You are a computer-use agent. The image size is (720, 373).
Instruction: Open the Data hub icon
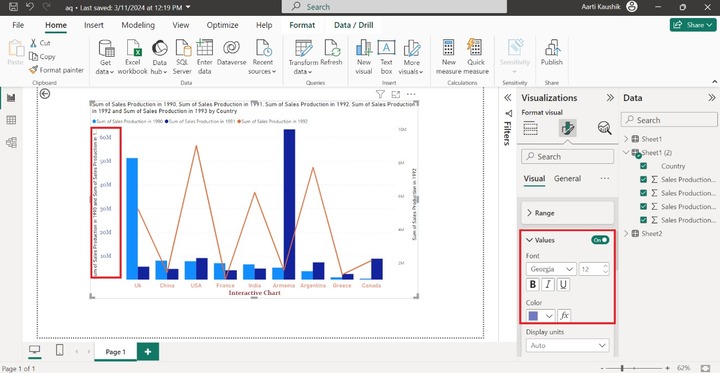click(x=159, y=57)
